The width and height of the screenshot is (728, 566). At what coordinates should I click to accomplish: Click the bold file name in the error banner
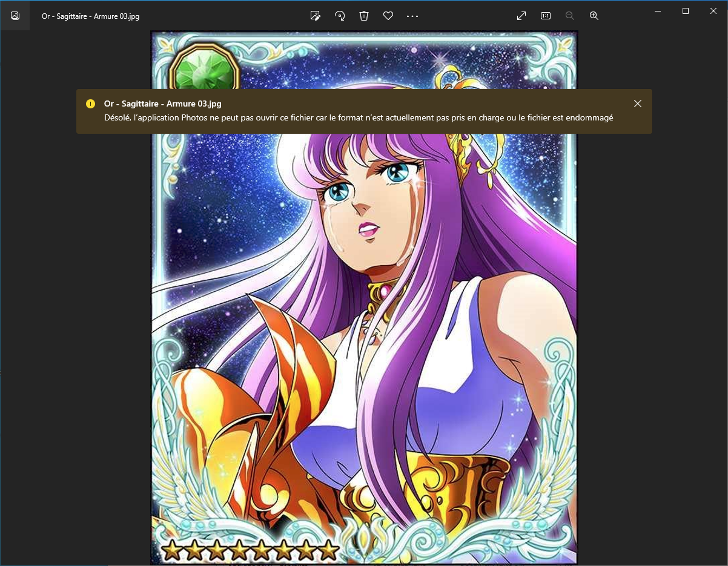163,104
